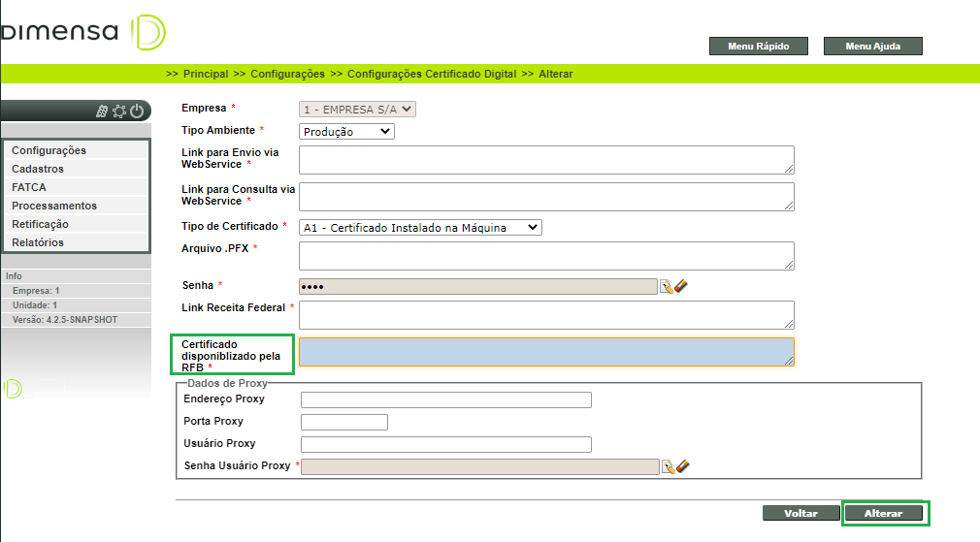
Task: Click edit pencil icon beside Senha Usuário Proxy
Action: pos(669,467)
